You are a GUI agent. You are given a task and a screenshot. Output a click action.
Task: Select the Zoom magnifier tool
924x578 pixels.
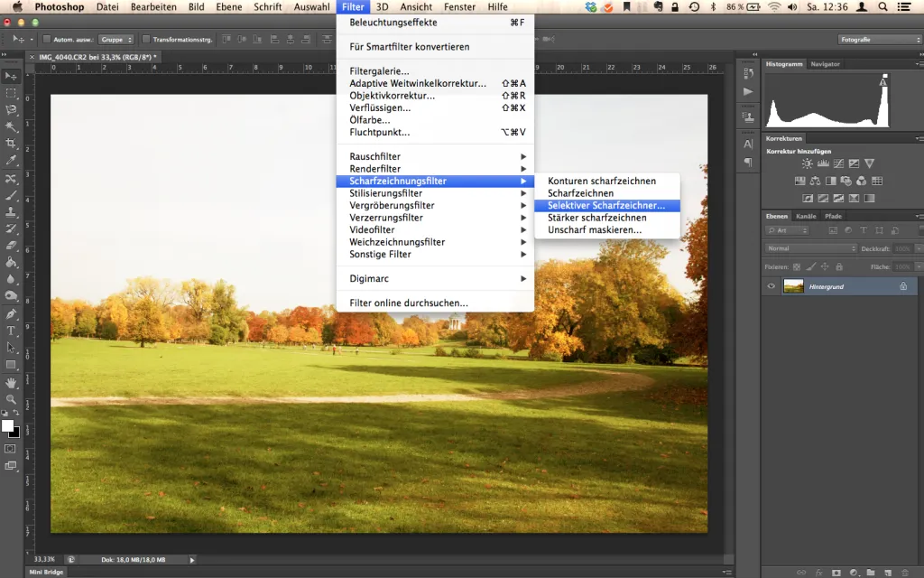[11, 399]
